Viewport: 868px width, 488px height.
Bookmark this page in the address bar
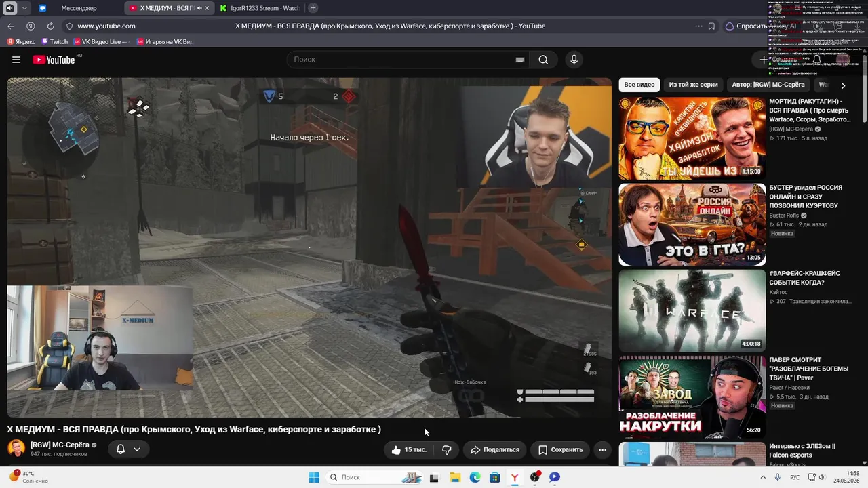pos(711,26)
